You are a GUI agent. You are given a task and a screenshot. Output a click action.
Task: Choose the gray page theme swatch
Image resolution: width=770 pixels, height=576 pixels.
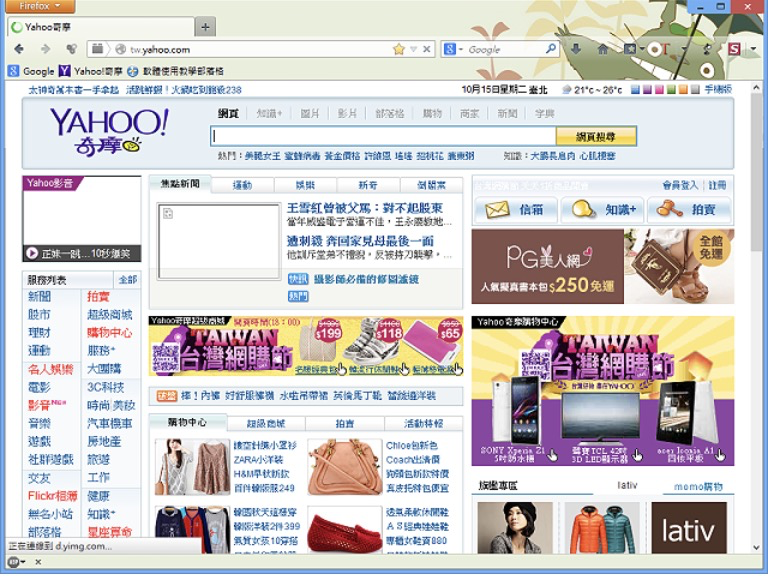point(695,90)
